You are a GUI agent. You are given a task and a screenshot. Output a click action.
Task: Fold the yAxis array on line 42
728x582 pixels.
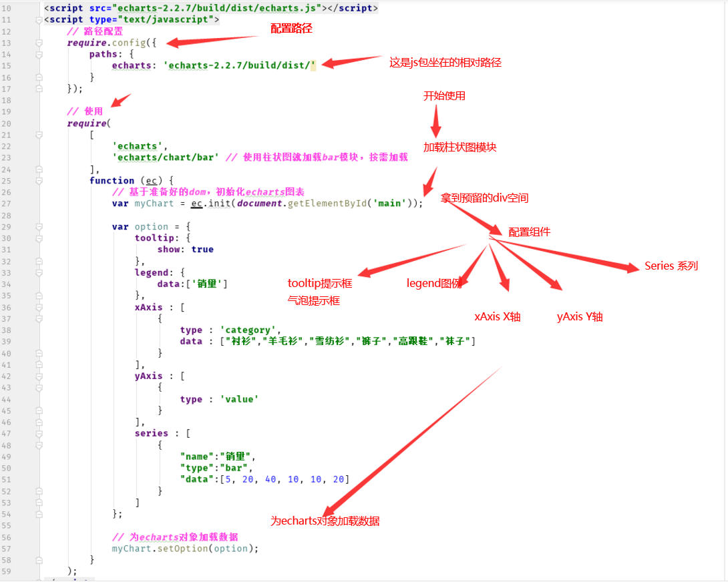(x=39, y=376)
